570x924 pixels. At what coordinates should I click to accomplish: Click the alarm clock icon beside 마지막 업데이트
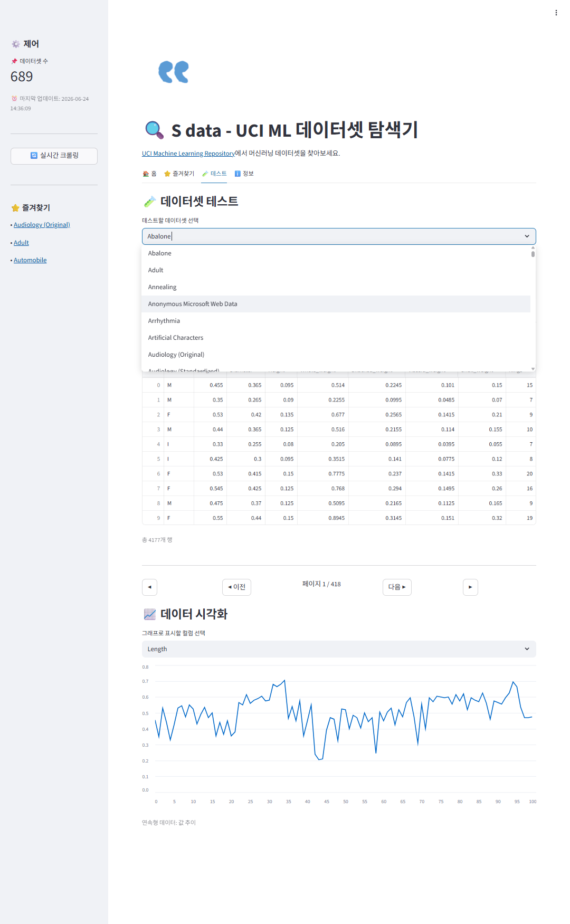pos(14,99)
